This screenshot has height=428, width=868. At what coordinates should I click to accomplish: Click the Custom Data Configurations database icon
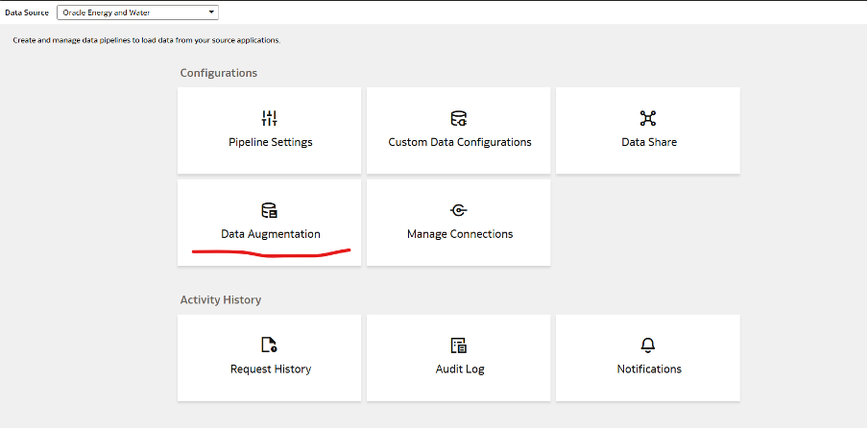click(x=459, y=119)
